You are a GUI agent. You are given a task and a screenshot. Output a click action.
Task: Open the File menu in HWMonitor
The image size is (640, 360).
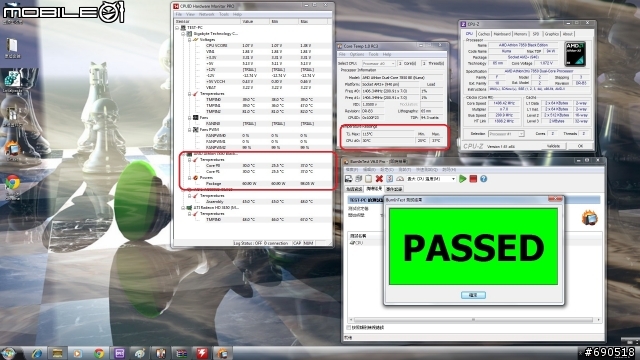(178, 14)
